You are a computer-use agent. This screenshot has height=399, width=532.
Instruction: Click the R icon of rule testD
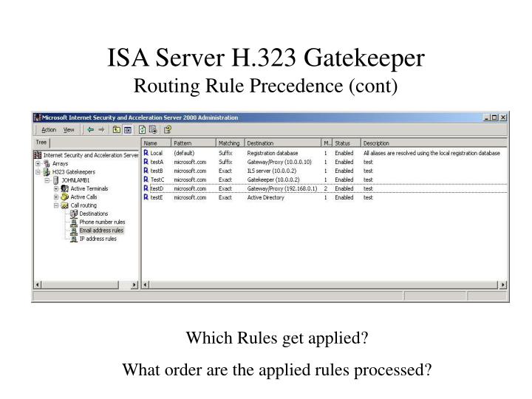point(146,188)
